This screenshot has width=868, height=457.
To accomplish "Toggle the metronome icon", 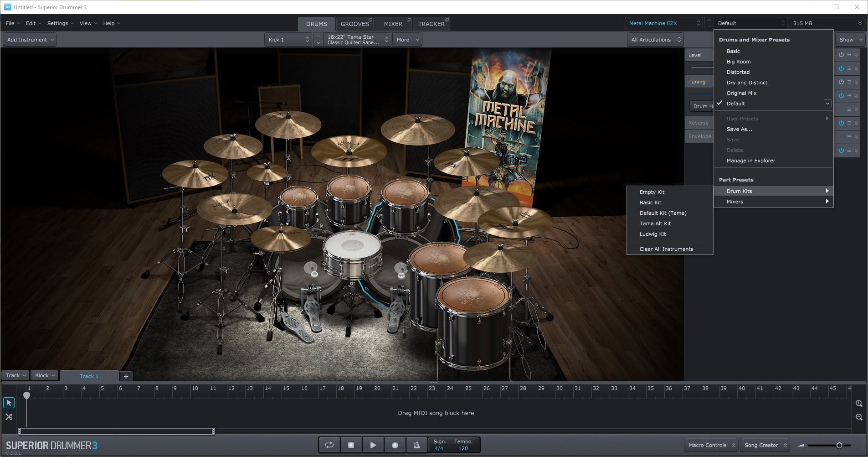I will coord(416,445).
